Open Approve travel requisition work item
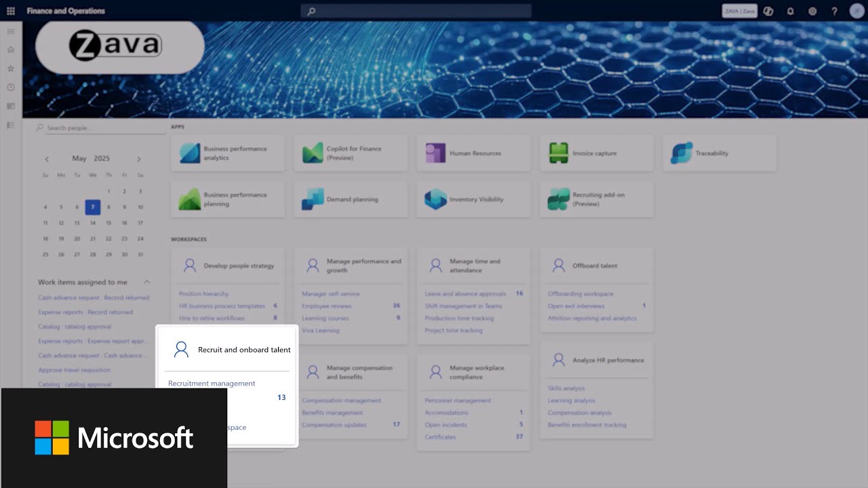 pyautogui.click(x=74, y=370)
